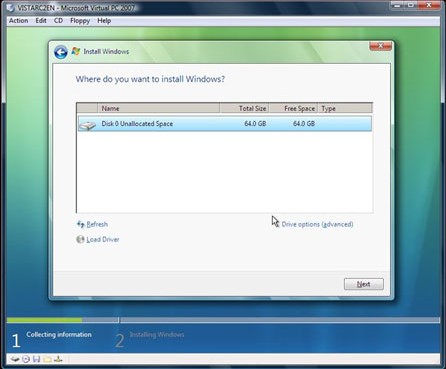Click the 'Where do you want to install Windows?' heading
This screenshot has height=369, width=446.
[x=150, y=79]
